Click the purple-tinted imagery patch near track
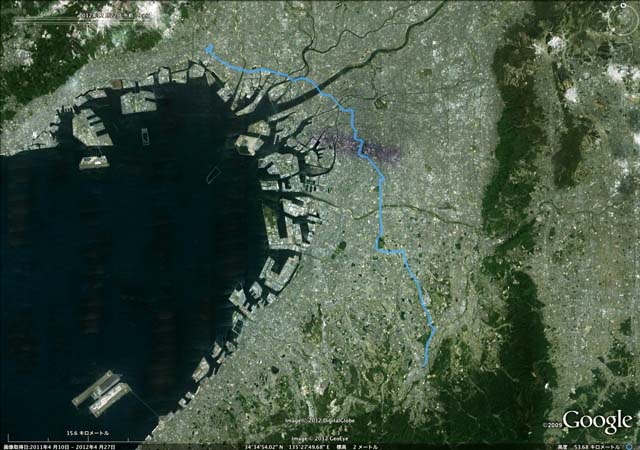The height and width of the screenshot is (450, 640). click(x=356, y=147)
